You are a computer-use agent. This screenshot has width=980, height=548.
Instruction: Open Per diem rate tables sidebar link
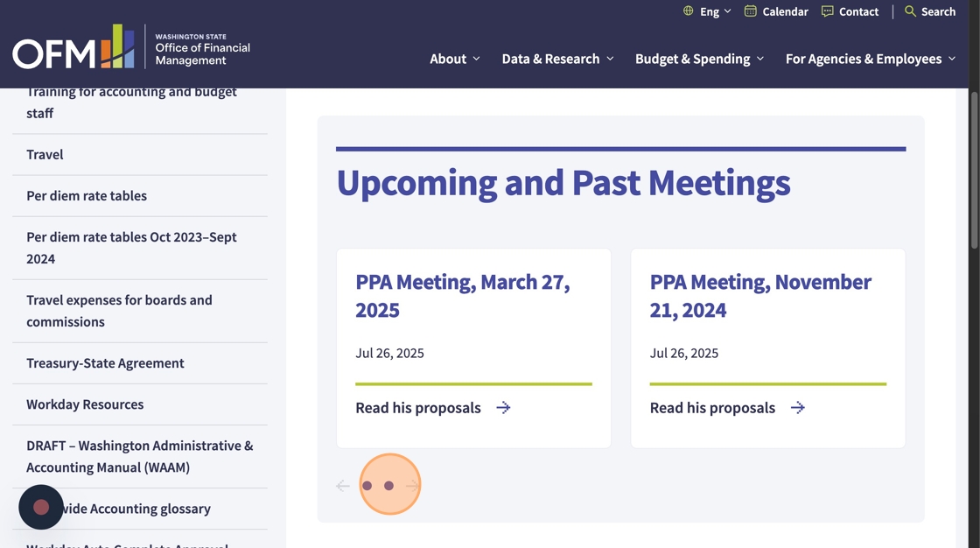[x=87, y=196]
